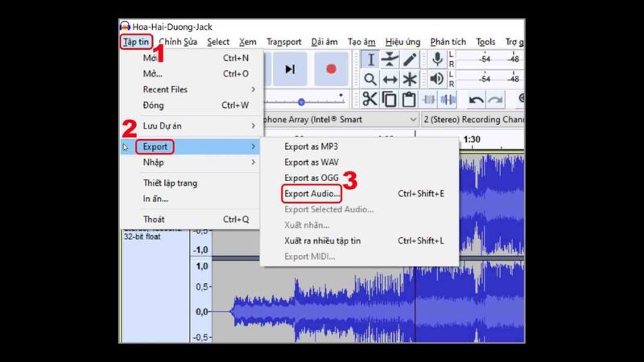This screenshot has height=362, width=644.
Task: Click the speaker playback meter icon
Action: [437, 79]
